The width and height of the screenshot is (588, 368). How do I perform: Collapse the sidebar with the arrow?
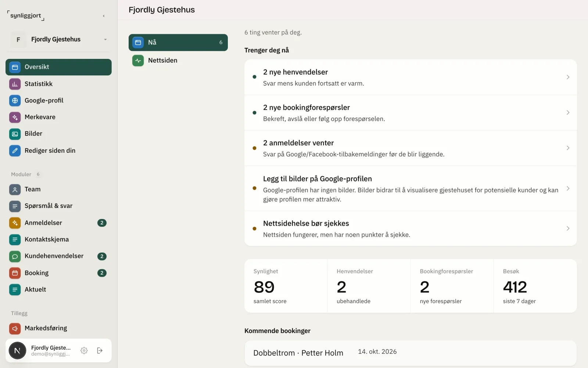tap(104, 16)
